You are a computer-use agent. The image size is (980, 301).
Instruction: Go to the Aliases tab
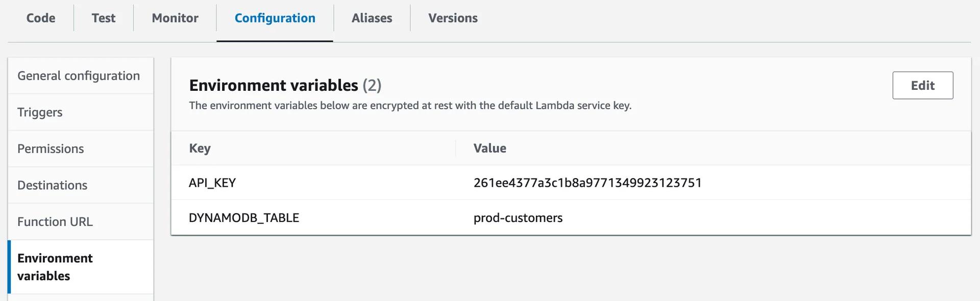point(372,18)
